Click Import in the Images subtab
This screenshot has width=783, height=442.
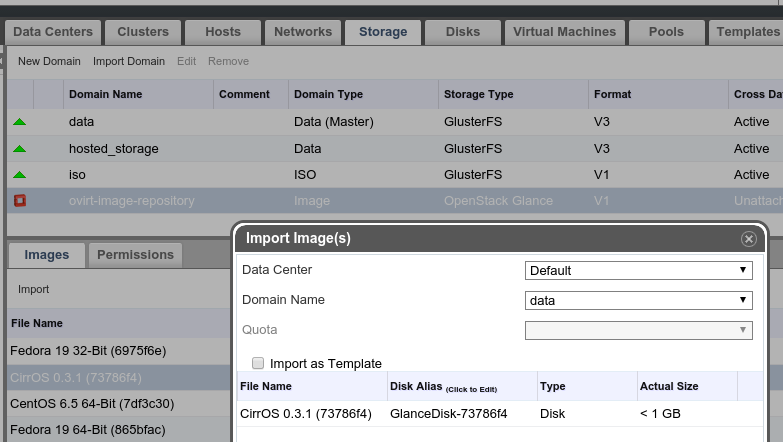click(x=33, y=290)
